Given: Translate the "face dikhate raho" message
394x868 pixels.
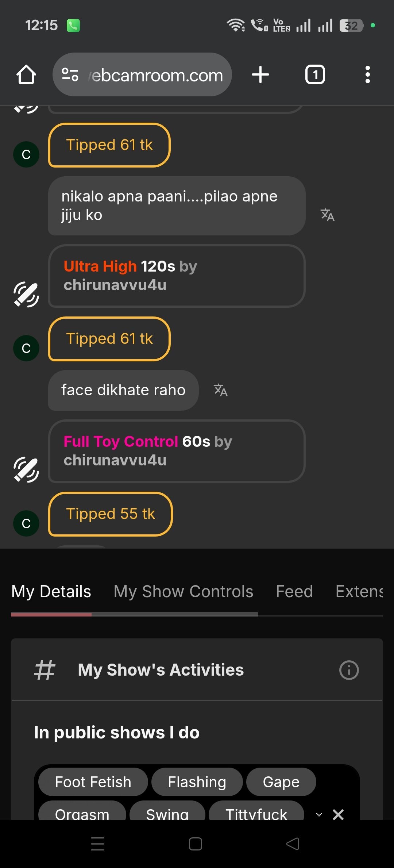Looking at the screenshot, I should (220, 390).
